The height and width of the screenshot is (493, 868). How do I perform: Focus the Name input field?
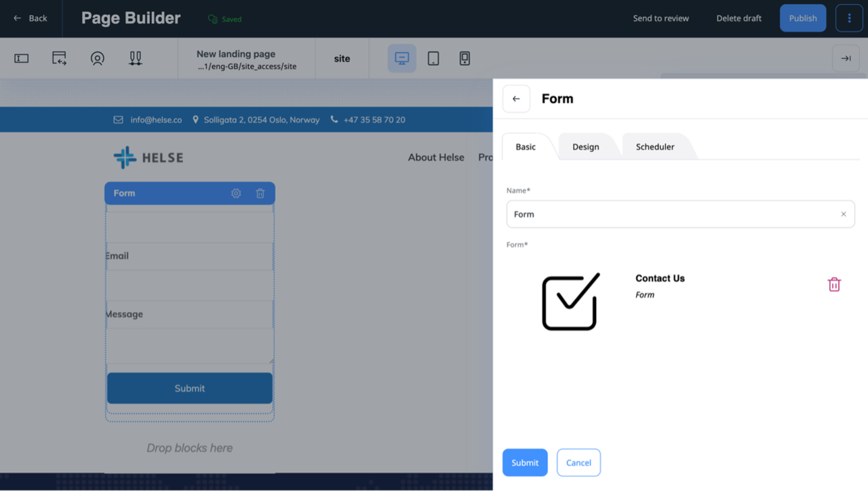point(680,214)
